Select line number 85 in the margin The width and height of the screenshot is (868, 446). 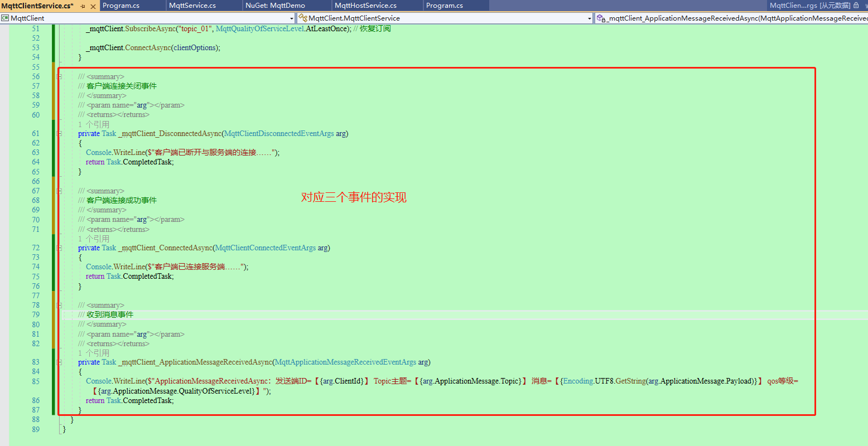[x=36, y=381]
